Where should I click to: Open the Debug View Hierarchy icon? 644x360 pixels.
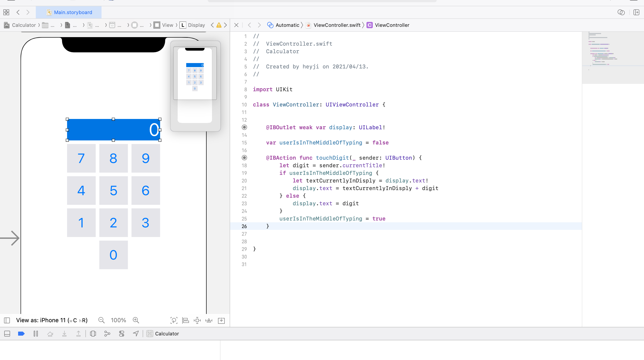(93, 333)
